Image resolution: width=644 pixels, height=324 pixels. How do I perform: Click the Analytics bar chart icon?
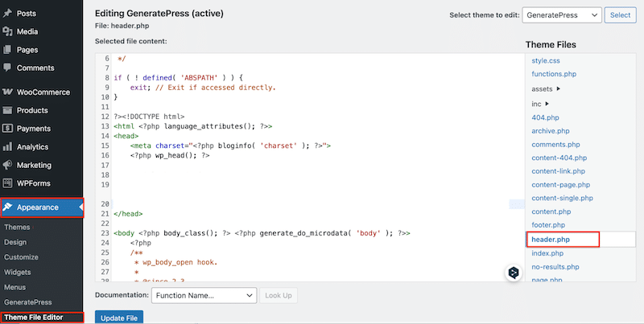(7, 147)
